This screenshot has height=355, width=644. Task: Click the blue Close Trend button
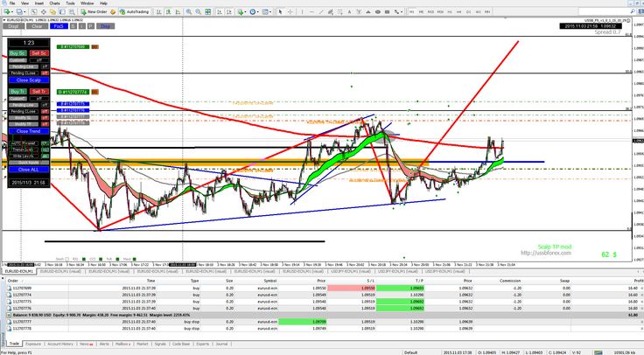[29, 131]
